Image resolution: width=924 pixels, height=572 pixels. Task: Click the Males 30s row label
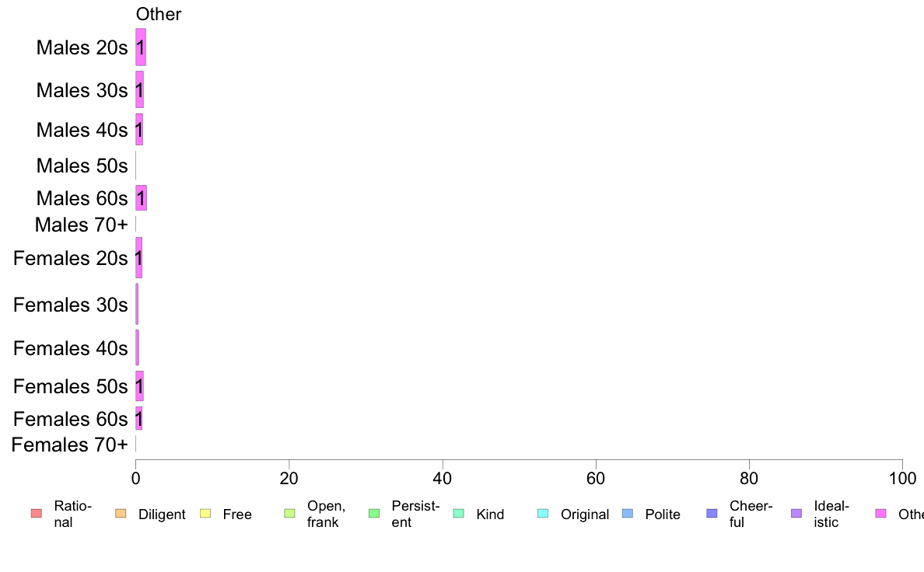point(82,90)
